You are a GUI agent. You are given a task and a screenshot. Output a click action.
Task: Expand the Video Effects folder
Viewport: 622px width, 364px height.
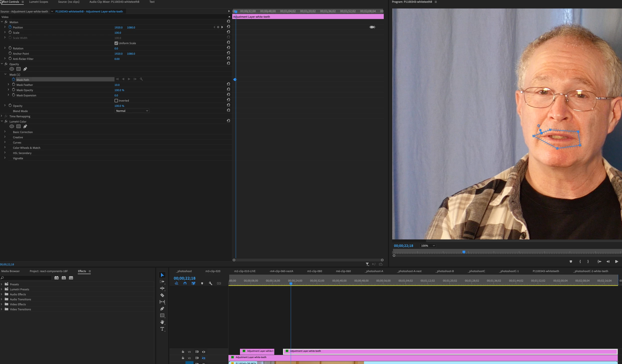[2, 304]
